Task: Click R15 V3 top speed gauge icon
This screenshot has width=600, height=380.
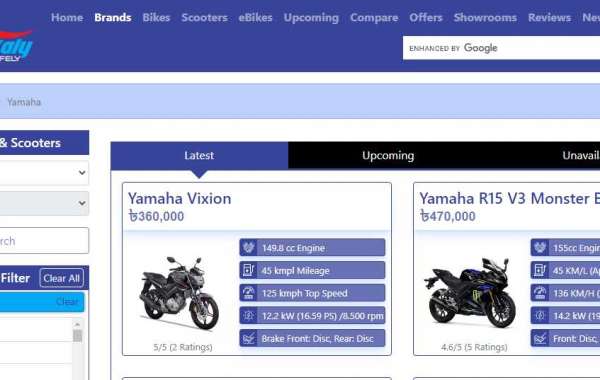Action: point(540,293)
